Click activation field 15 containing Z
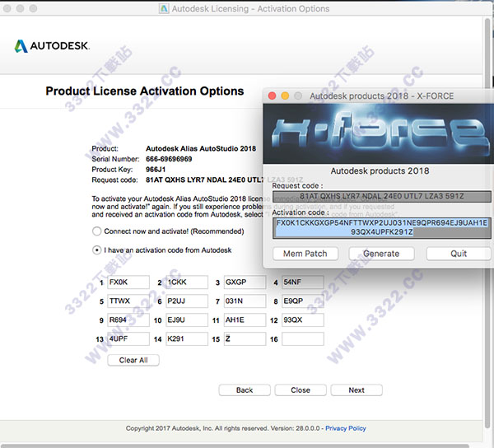Viewport: 494px width, 448px height. 245,339
